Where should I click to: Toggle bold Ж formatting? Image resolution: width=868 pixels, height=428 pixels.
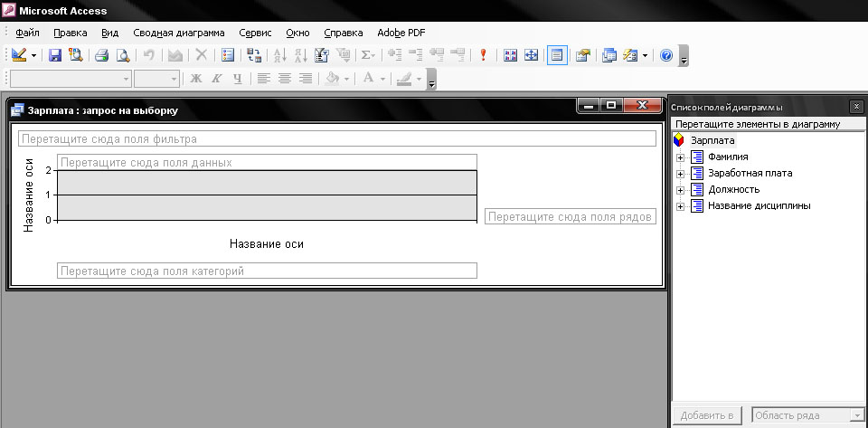click(195, 79)
